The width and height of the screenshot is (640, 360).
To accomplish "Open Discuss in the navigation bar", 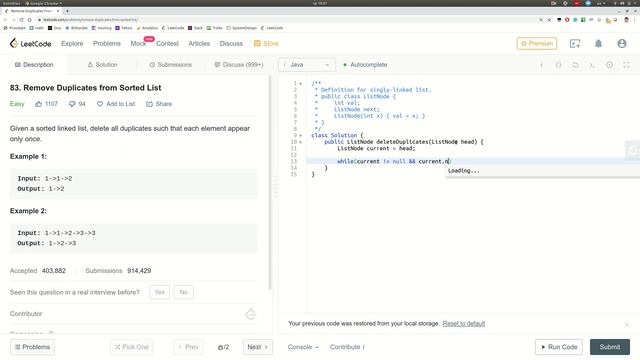I will (x=231, y=43).
